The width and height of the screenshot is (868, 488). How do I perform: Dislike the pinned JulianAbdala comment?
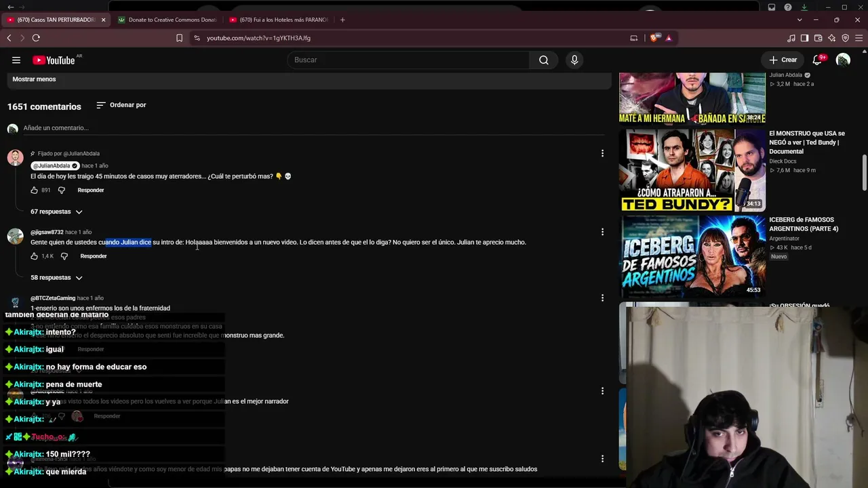click(x=61, y=190)
